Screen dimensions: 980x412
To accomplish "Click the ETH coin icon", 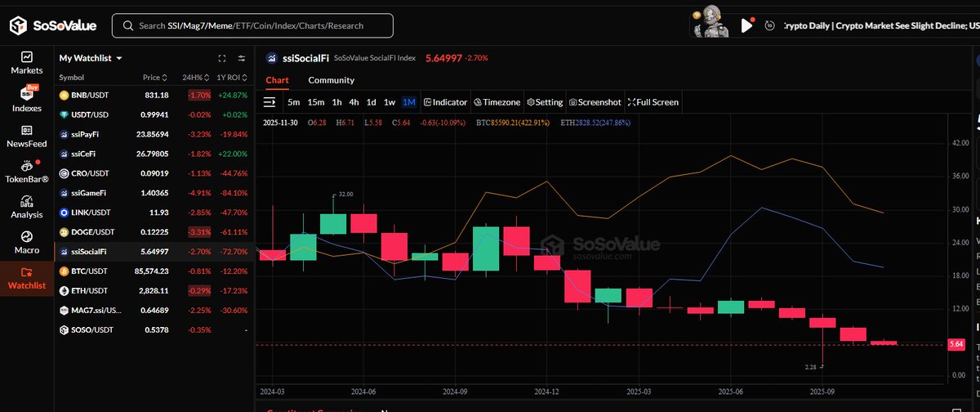I will 64,291.
